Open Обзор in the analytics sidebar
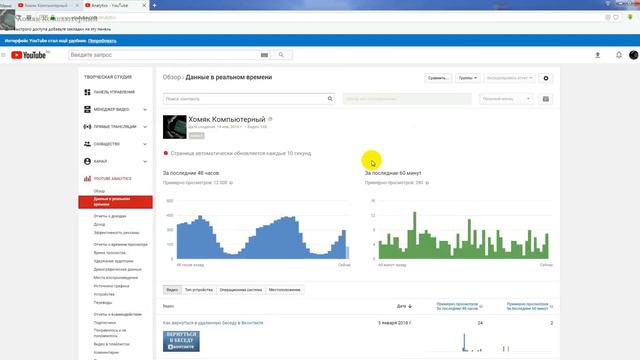The image size is (640, 360). 99,191
